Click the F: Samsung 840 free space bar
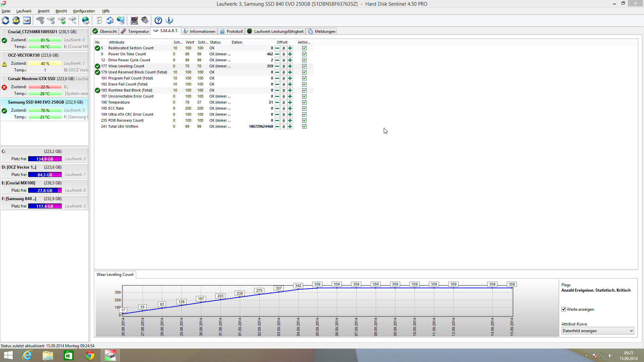Image resolution: width=644 pixels, height=362 pixels. (x=45, y=206)
